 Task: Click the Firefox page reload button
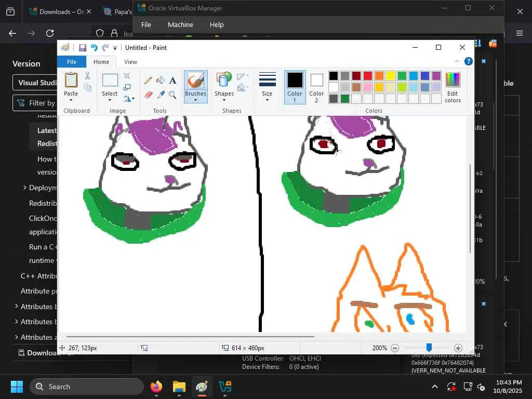point(50,33)
